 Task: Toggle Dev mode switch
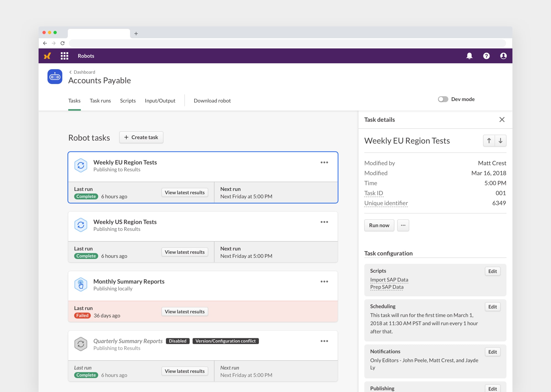(x=443, y=99)
